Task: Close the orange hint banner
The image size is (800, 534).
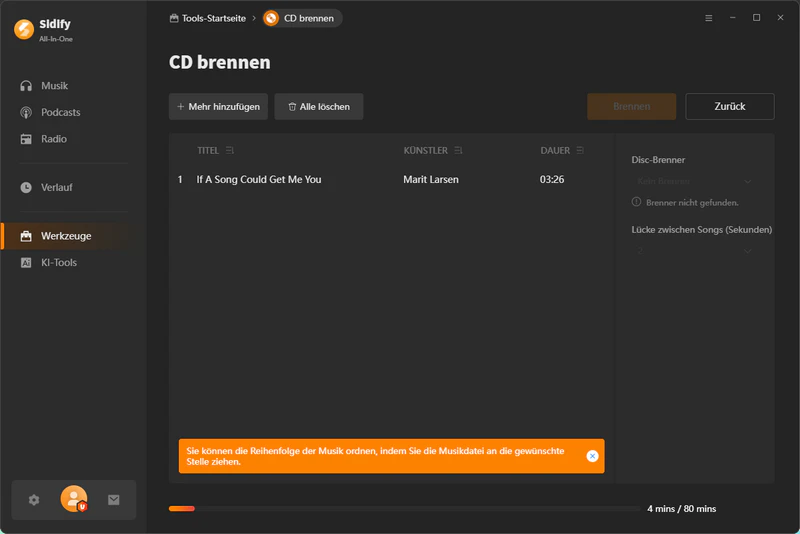Action: (592, 456)
